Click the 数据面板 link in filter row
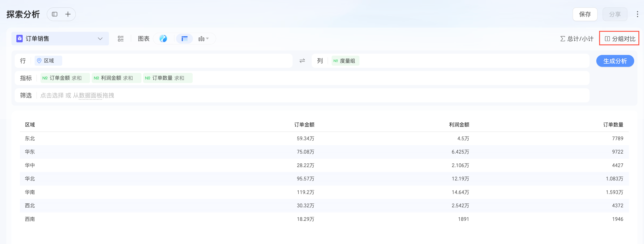The height and width of the screenshot is (244, 644). pyautogui.click(x=90, y=95)
